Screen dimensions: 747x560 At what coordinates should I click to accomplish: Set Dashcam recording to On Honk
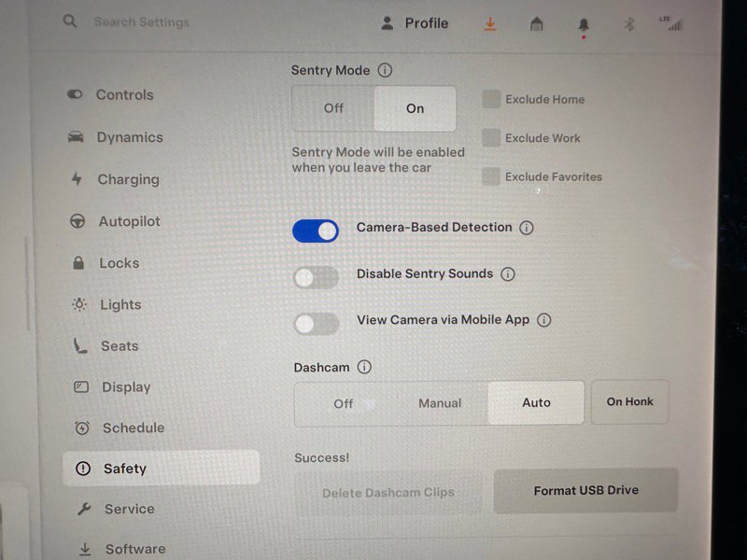coord(629,402)
